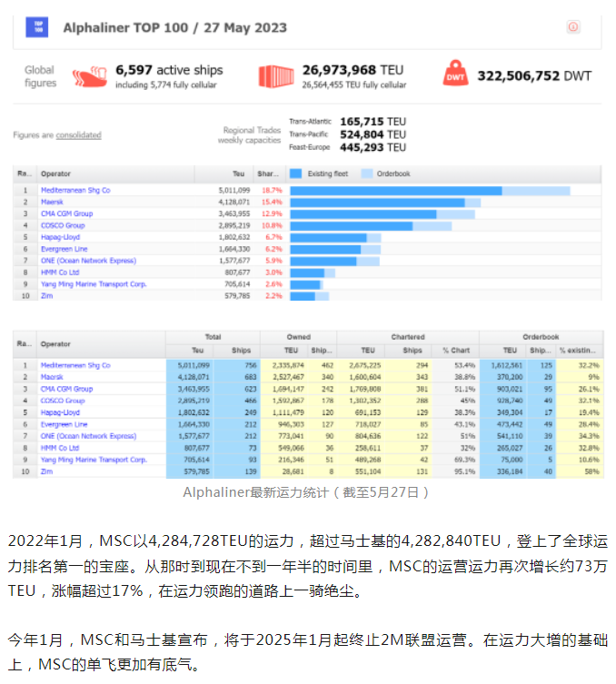Click the Shar... column header
Screen dimensions: 616x684
268,173
